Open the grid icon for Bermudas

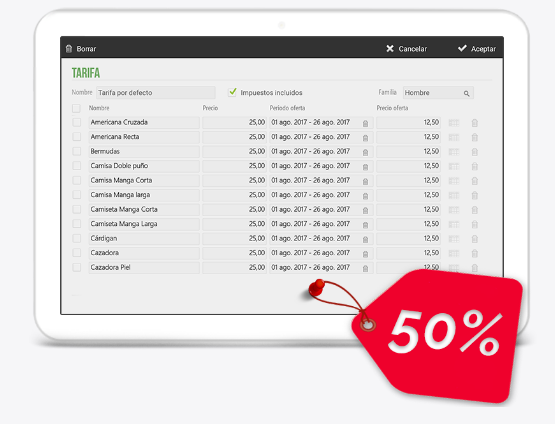click(454, 152)
